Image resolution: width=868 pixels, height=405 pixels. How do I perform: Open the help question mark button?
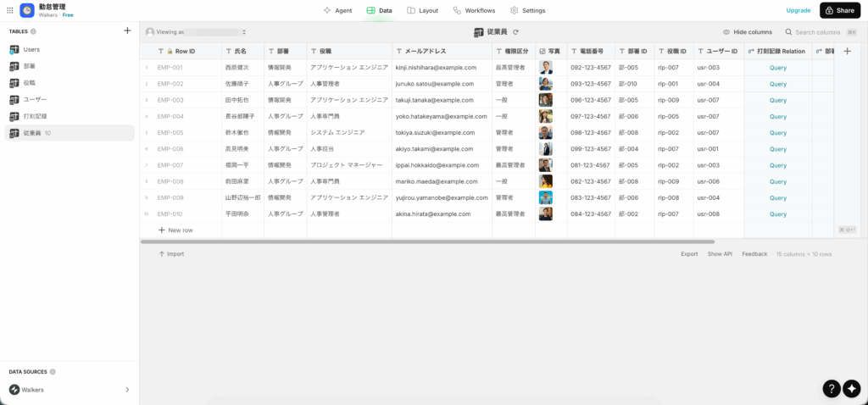[832, 388]
